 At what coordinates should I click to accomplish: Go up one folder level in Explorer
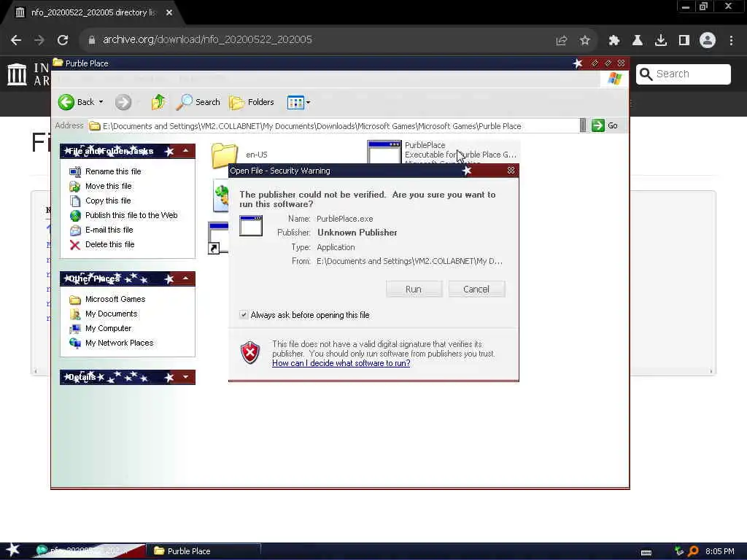coord(158,102)
